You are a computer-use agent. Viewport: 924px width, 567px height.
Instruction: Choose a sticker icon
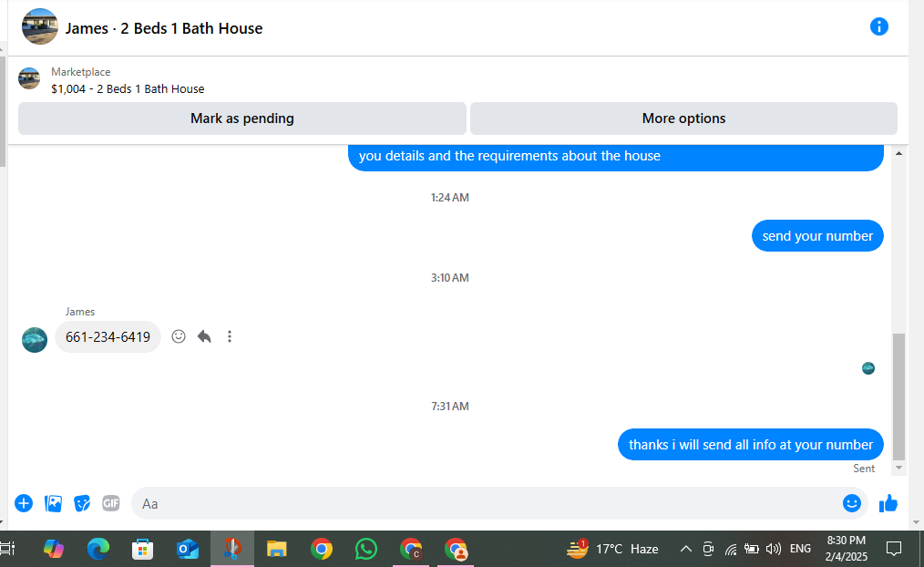tap(82, 503)
